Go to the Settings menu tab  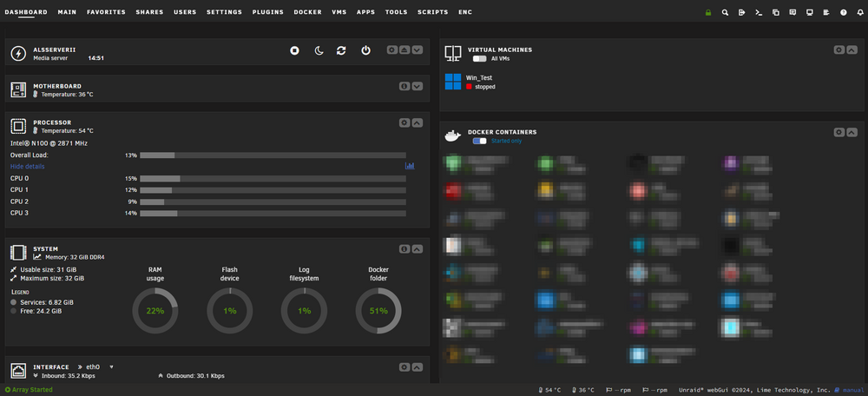click(224, 12)
